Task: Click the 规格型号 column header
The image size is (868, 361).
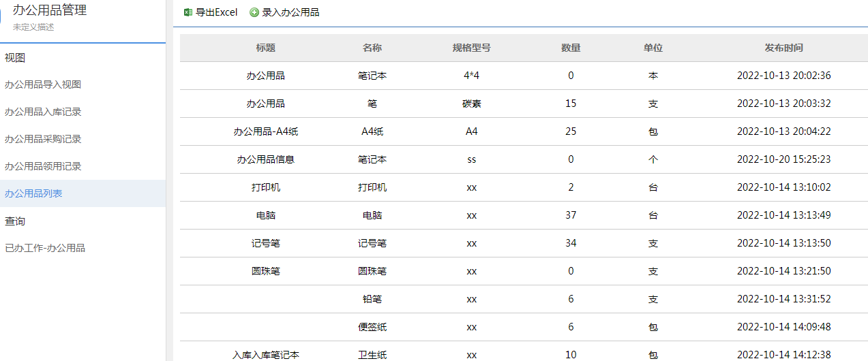Action: tap(472, 48)
